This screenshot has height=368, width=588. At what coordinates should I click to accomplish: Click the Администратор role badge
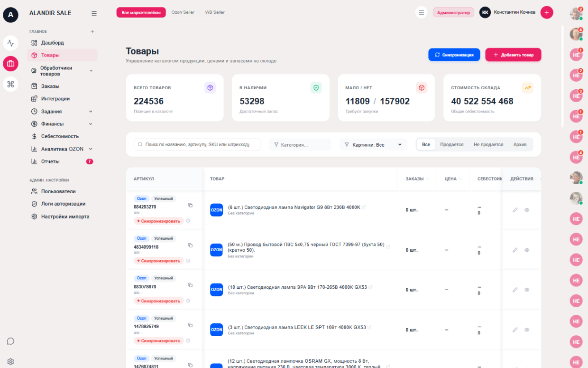coord(453,12)
